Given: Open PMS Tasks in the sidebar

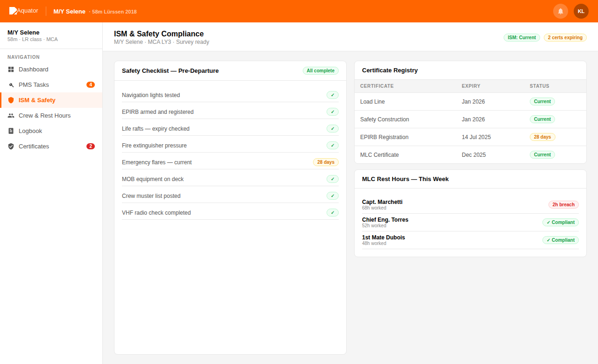Looking at the screenshot, I should pyautogui.click(x=51, y=85).
